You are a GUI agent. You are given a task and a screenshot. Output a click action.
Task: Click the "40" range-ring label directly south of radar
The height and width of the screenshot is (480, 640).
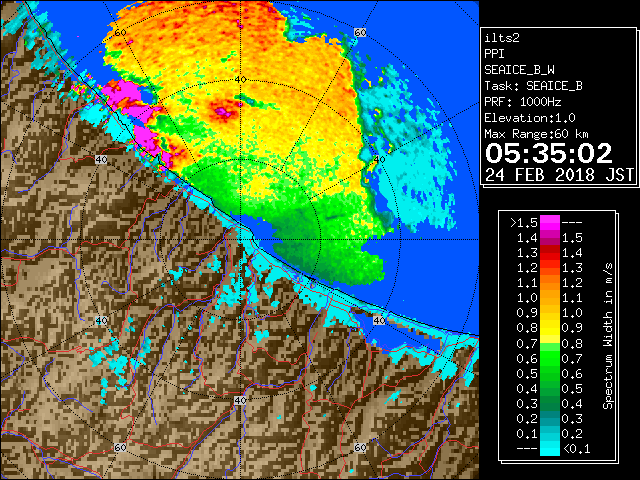click(x=240, y=400)
